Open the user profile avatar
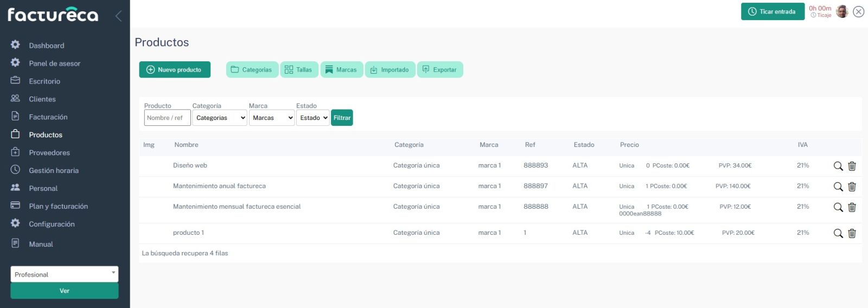Screen dimensions: 868x308 (841, 11)
